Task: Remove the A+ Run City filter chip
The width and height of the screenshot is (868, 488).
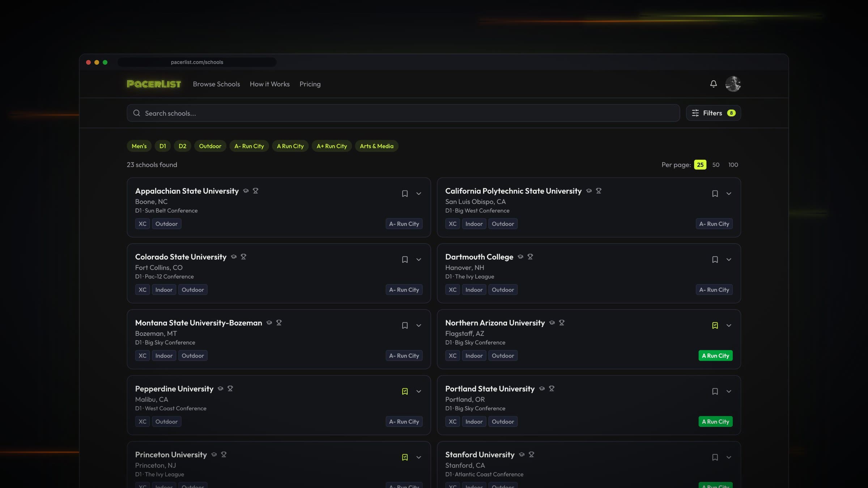Action: 332,146
